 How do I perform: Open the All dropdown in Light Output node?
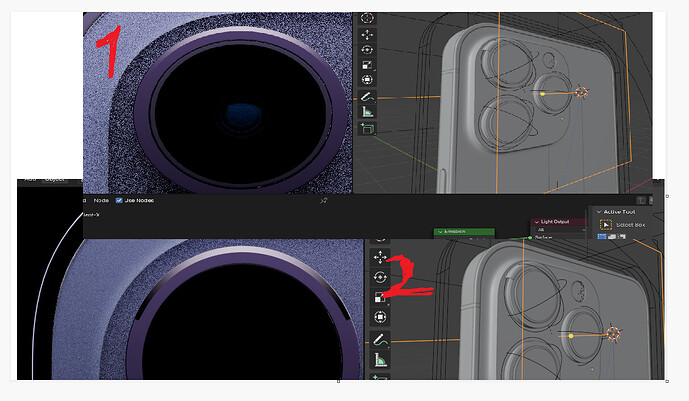coord(561,230)
